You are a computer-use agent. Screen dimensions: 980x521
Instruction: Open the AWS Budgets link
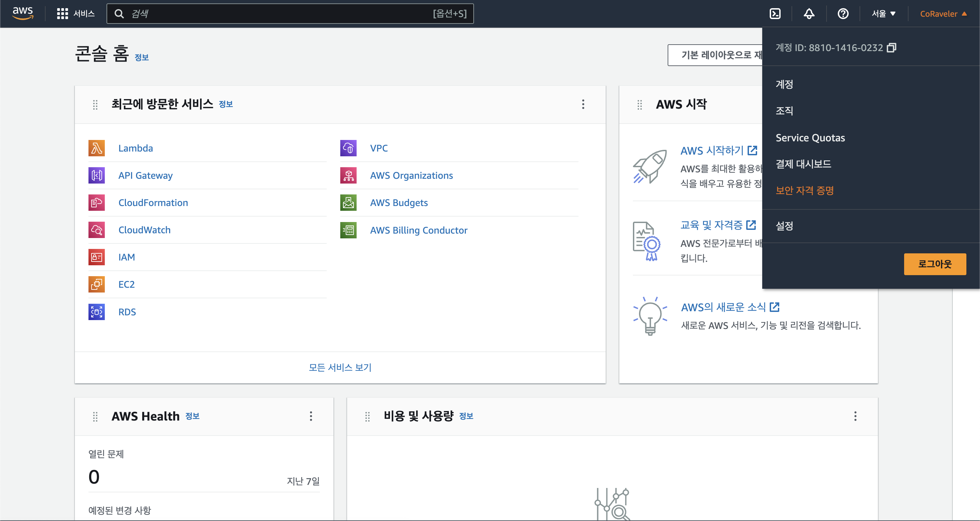pos(399,203)
